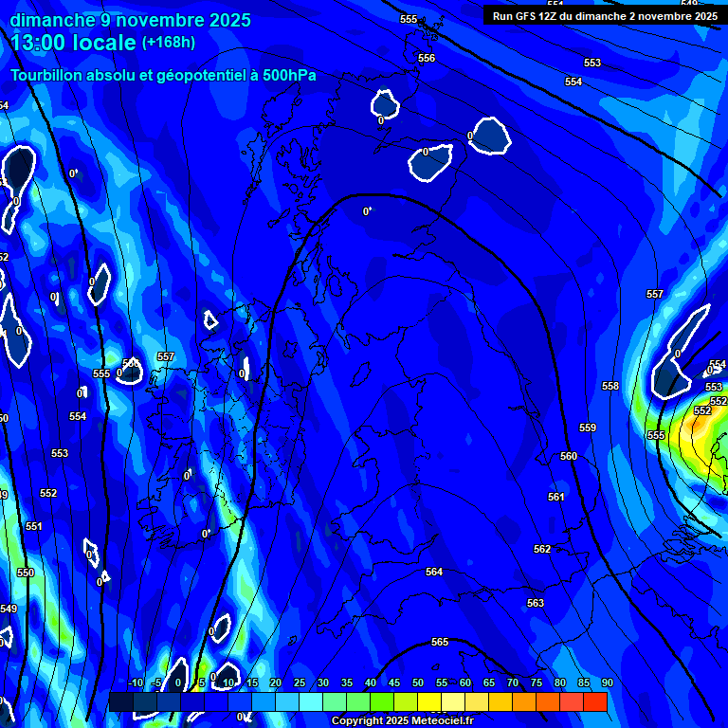Pick the pale yellow legend swatch between 60 and 65
The width and height of the screenshot is (728, 728).
(477, 701)
